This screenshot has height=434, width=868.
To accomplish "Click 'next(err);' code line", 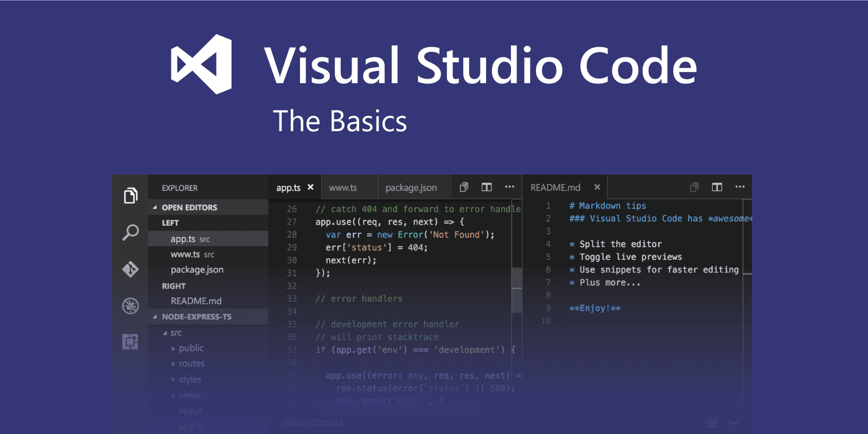I will [351, 260].
